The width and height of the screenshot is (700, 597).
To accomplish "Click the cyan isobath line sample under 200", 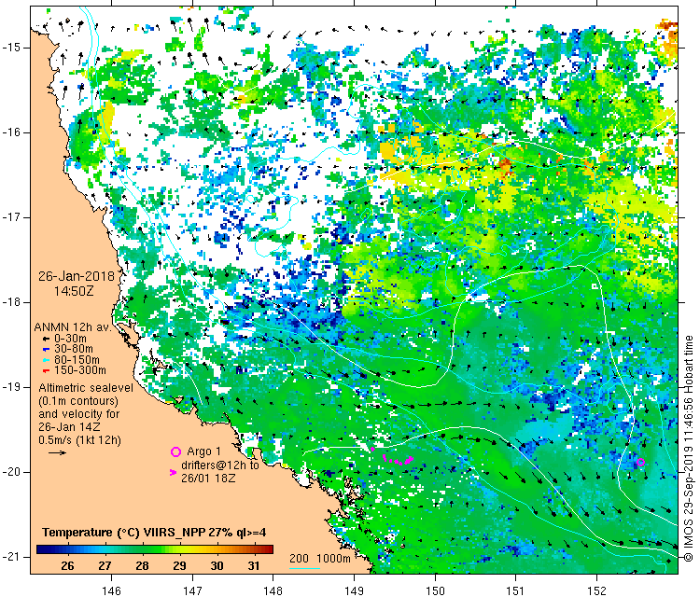I will 304,568.
